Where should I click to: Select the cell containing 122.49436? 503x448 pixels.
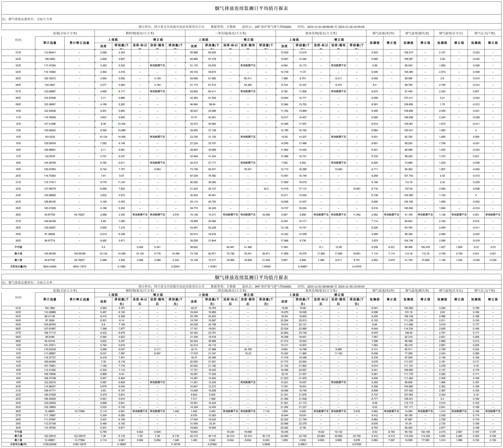(x=50, y=111)
